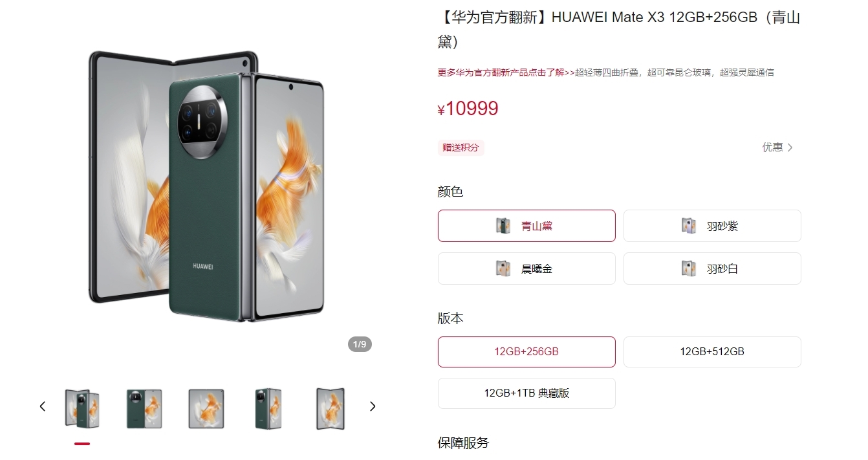Click the 赠送积分 tag
The width and height of the screenshot is (868, 460).
click(461, 148)
